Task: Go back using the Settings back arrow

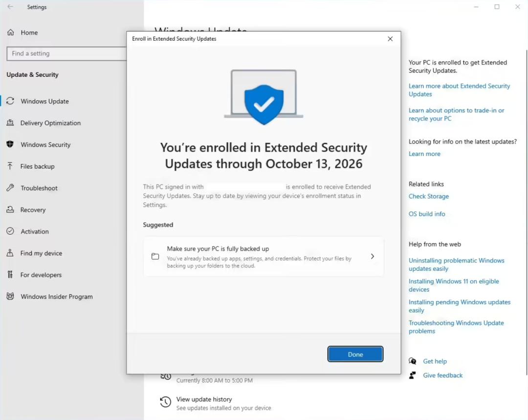Action: (10, 7)
